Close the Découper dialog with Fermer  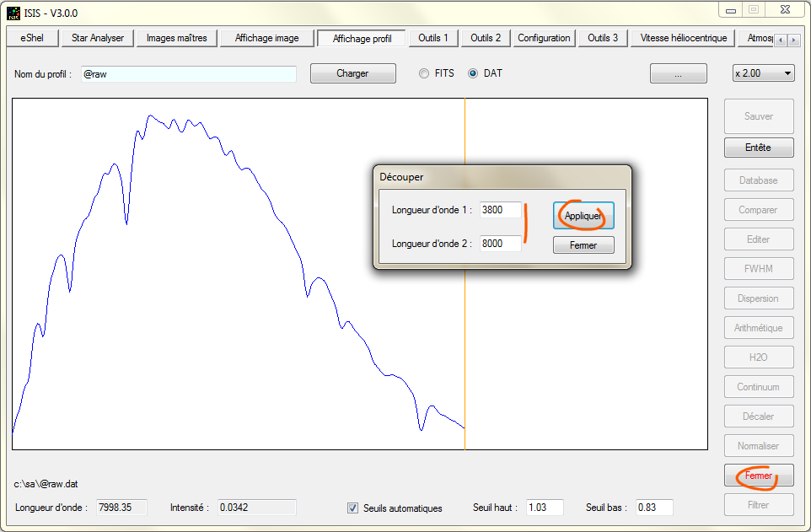583,245
